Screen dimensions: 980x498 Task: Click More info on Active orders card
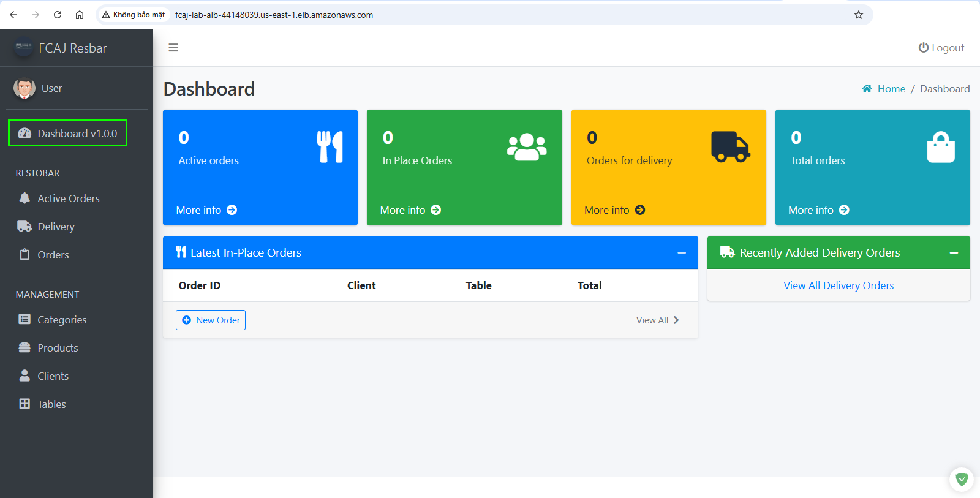point(198,210)
